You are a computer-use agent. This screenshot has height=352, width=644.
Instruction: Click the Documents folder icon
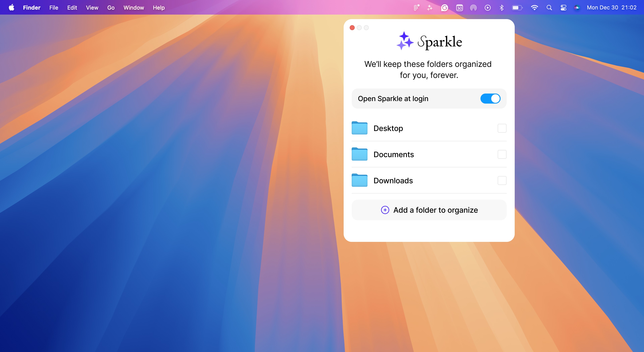(360, 154)
